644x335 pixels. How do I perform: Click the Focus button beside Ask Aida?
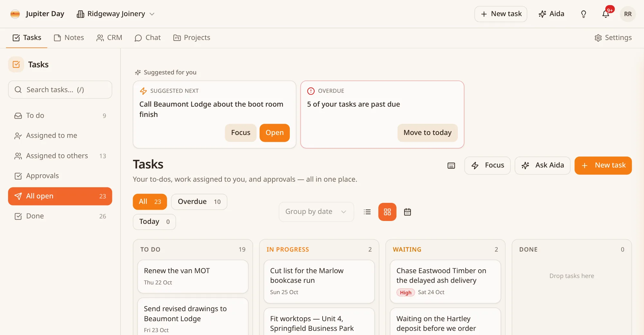point(487,166)
